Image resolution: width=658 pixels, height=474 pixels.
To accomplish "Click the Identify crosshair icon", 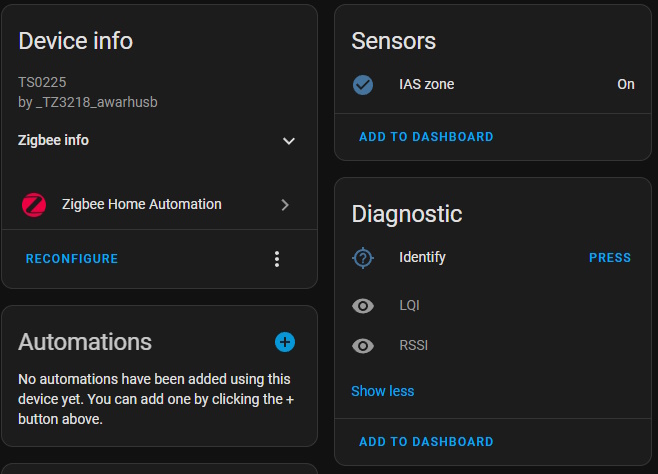I will tap(363, 258).
